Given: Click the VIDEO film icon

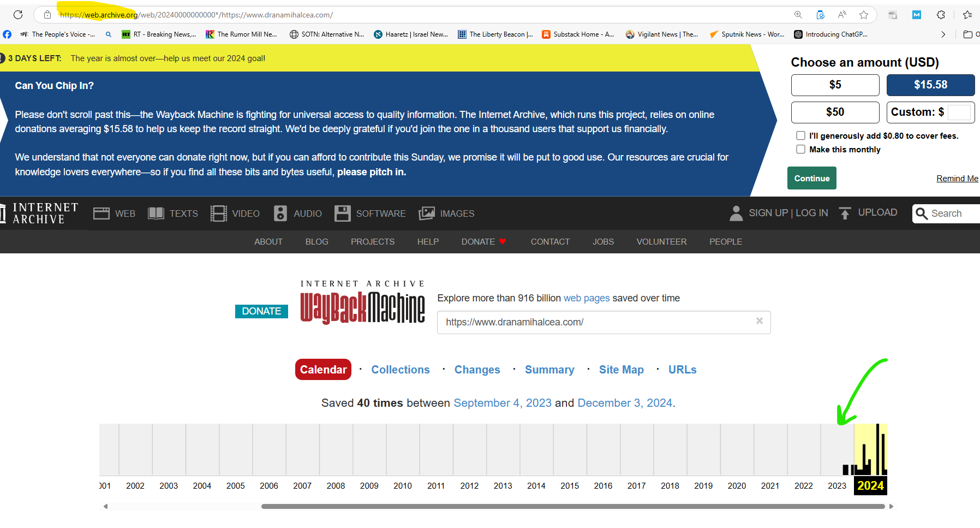Looking at the screenshot, I should (219, 213).
